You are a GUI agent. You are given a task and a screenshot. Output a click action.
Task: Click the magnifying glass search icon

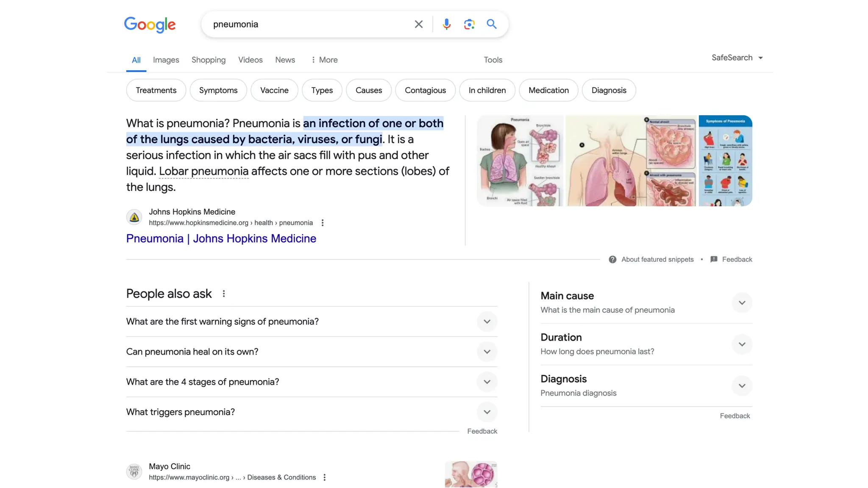point(491,24)
